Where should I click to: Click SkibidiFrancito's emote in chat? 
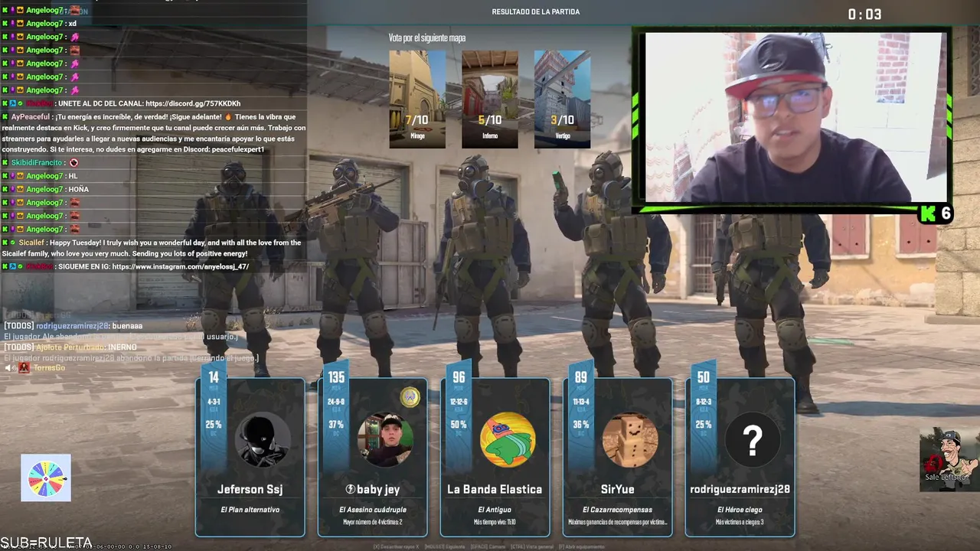click(74, 163)
